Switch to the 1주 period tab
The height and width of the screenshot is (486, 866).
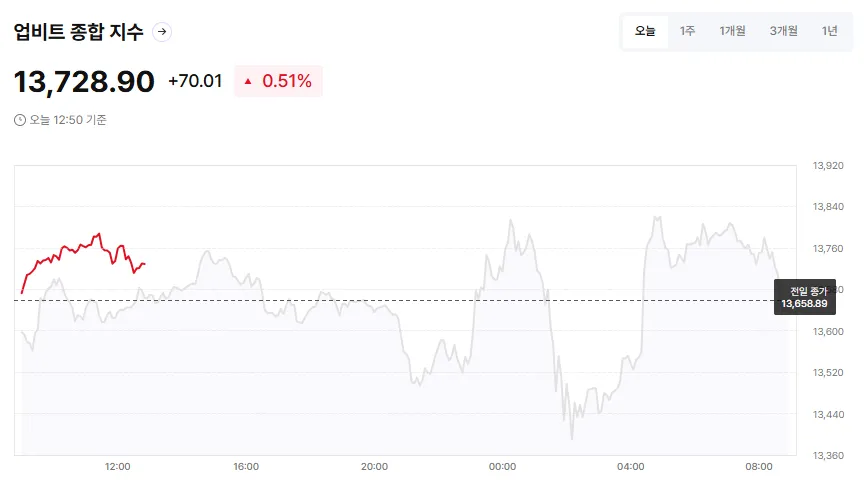click(688, 31)
